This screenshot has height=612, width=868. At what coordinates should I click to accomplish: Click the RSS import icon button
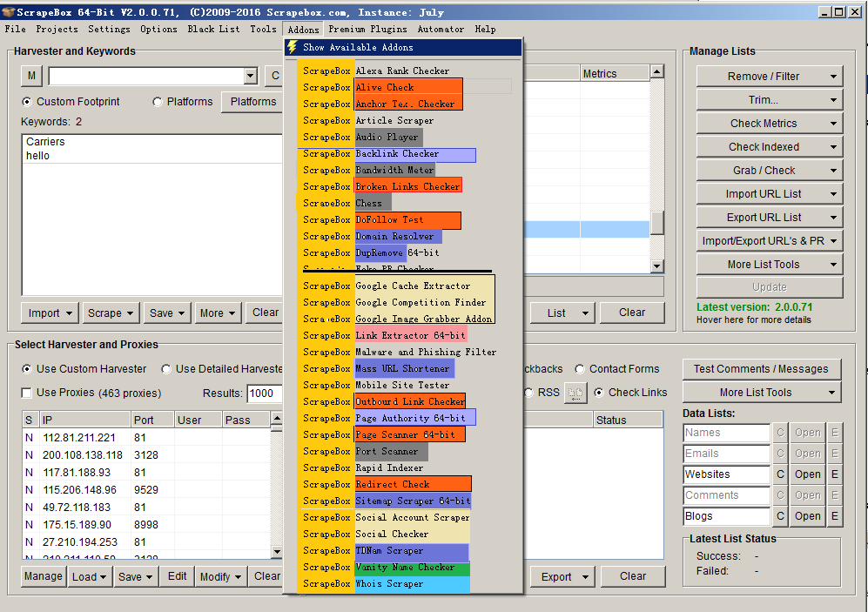point(575,393)
